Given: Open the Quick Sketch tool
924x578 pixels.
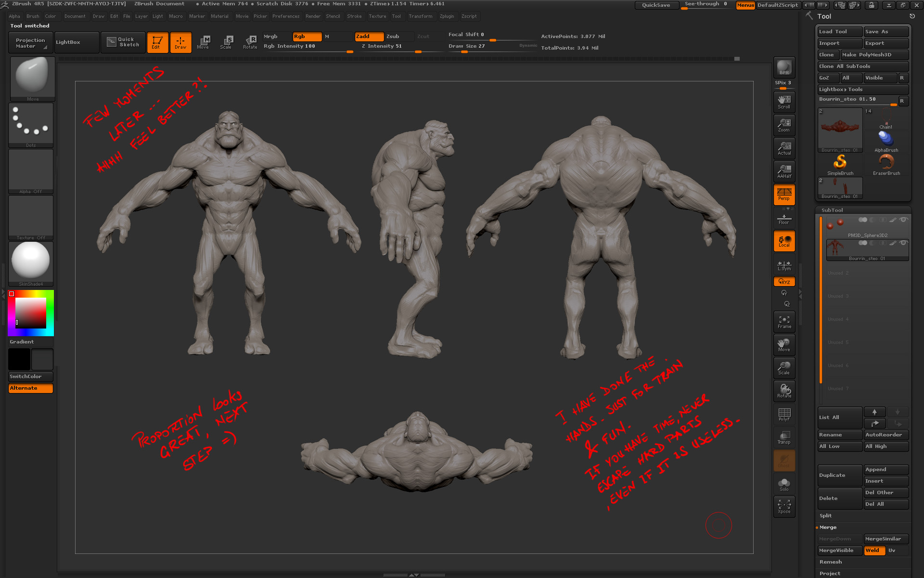Looking at the screenshot, I should click(x=123, y=42).
